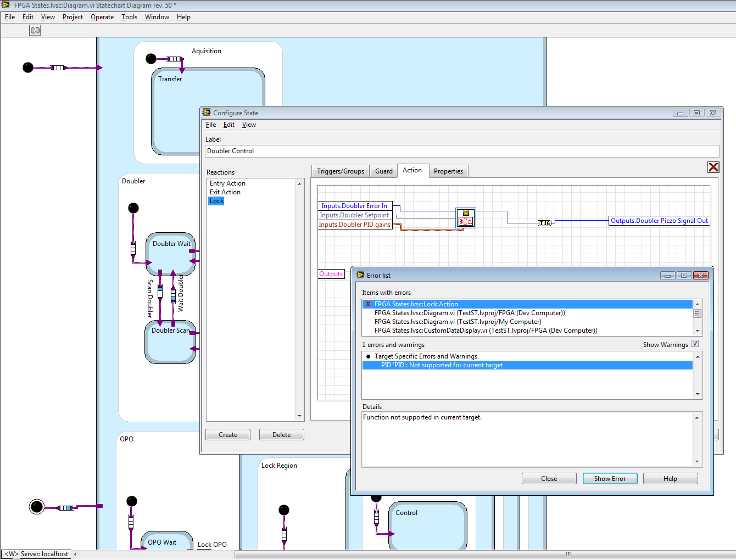Switch to the Guard tab
The image size is (736, 560).
384,171
